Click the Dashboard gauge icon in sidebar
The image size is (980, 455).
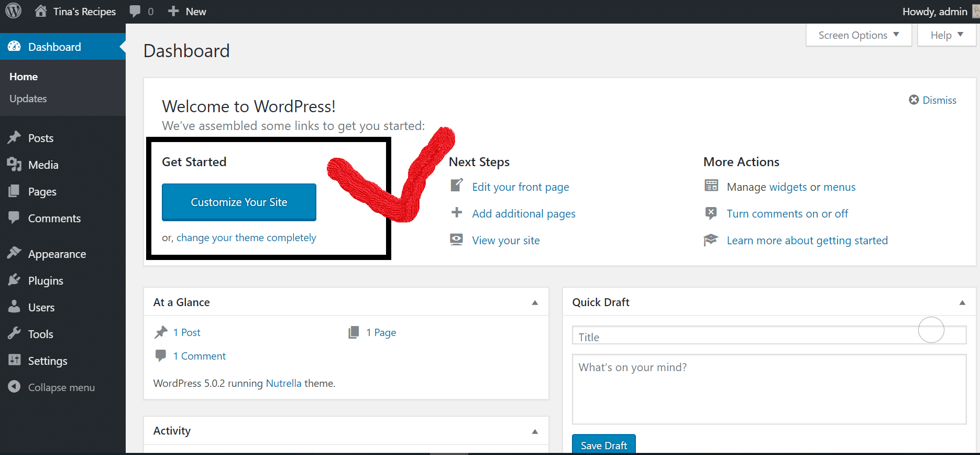tap(14, 46)
